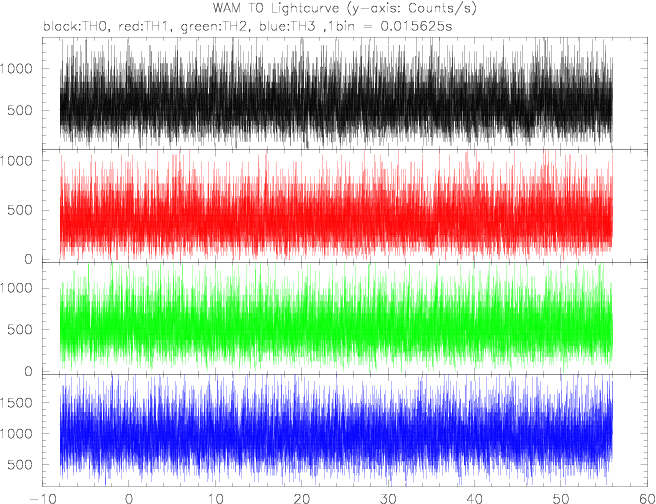656x504 pixels.
Task: Click y-axis label '500' of red TH1 panel
Action: [20, 210]
